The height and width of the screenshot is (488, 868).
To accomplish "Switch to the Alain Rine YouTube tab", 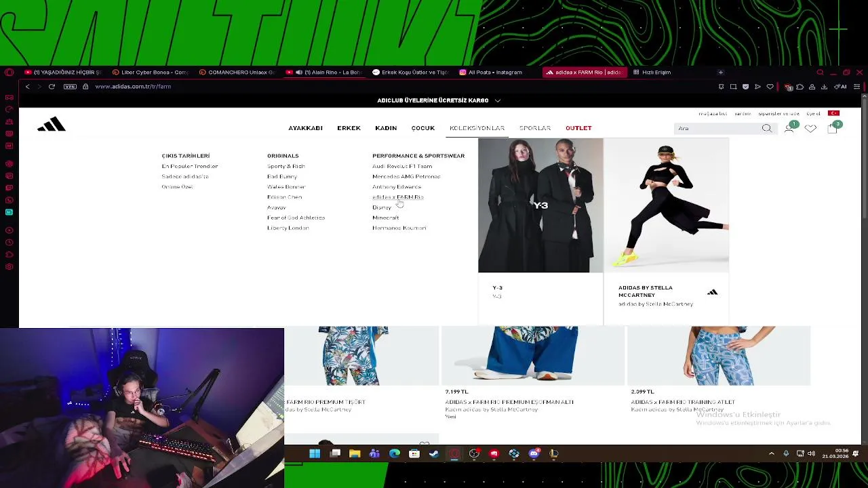I will 325,73.
